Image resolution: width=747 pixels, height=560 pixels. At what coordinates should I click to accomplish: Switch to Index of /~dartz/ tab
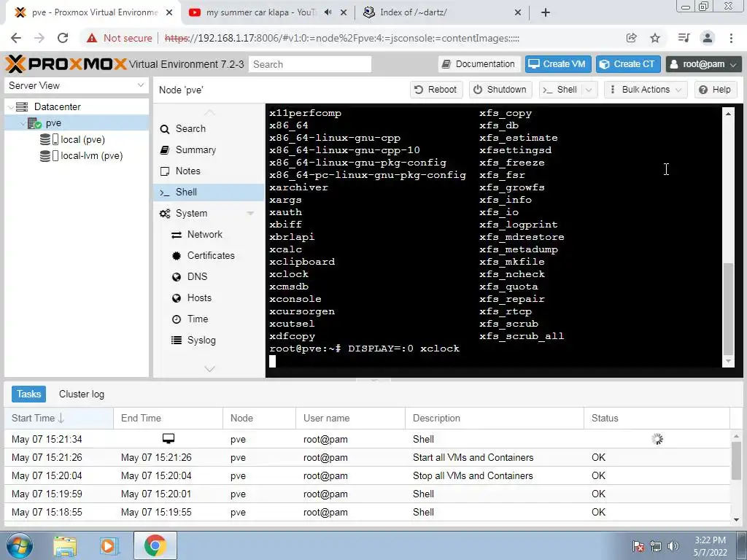413,12
